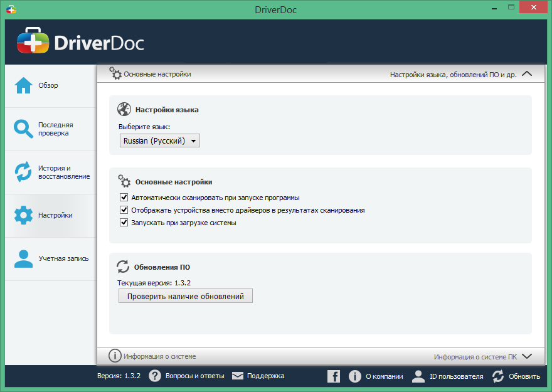Click Настройки языка, обновлений ПО и др. text
The width and height of the screenshot is (552, 392).
(x=454, y=75)
